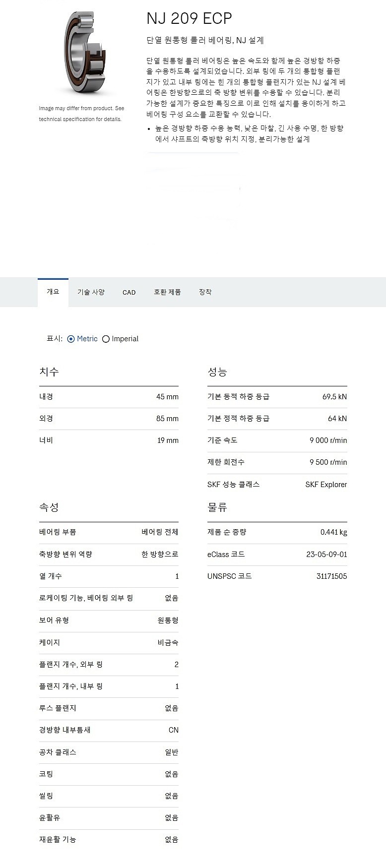The height and width of the screenshot is (868, 386).
Task: Click the 제한 회전수 value 9 500 r/min
Action: (328, 462)
